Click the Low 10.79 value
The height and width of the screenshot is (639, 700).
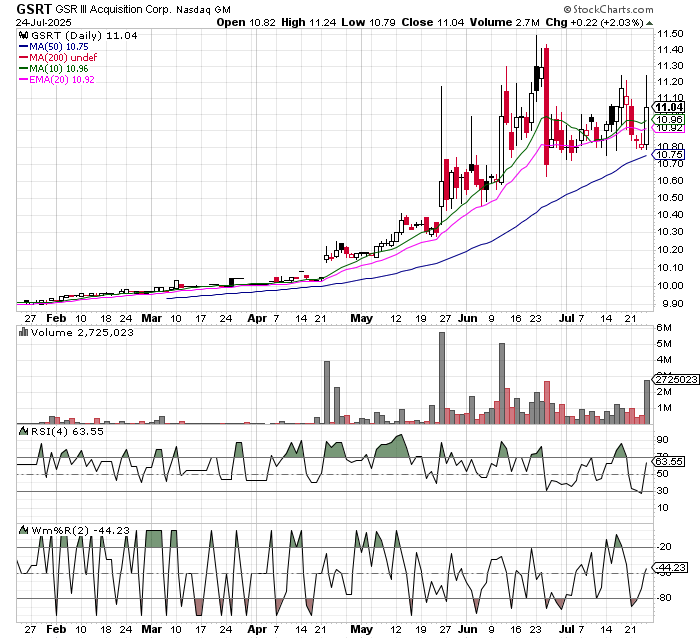pos(368,22)
